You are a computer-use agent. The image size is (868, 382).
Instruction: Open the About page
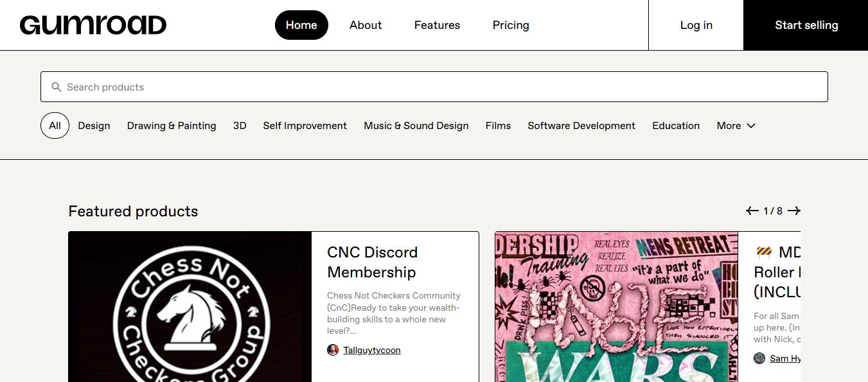[366, 25]
